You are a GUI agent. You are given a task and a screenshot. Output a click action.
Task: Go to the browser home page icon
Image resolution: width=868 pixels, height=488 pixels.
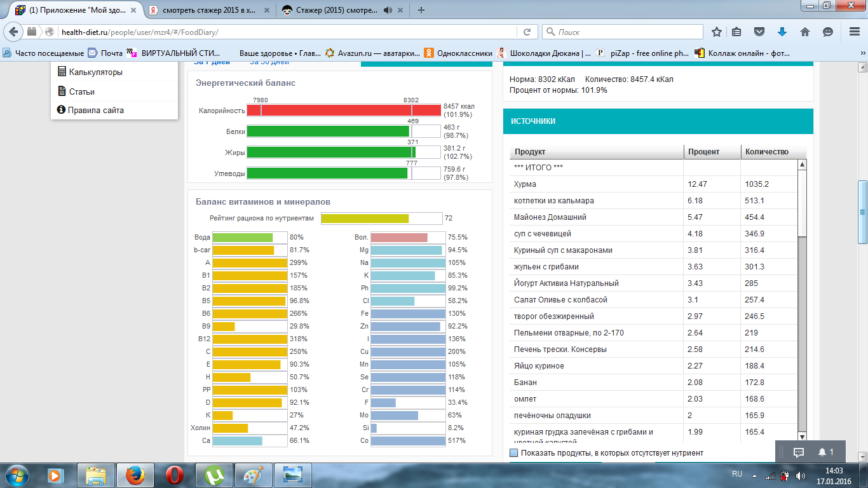[804, 32]
